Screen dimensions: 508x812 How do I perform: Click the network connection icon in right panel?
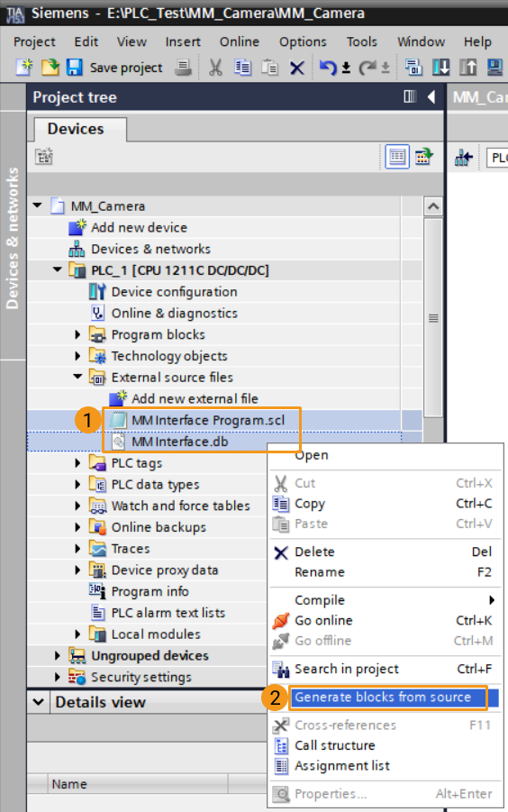coord(464,158)
